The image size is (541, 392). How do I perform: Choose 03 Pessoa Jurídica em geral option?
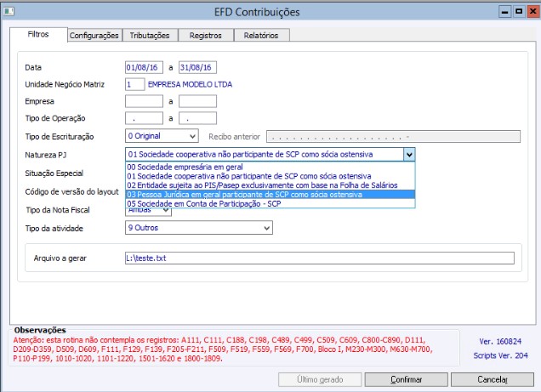click(270, 195)
